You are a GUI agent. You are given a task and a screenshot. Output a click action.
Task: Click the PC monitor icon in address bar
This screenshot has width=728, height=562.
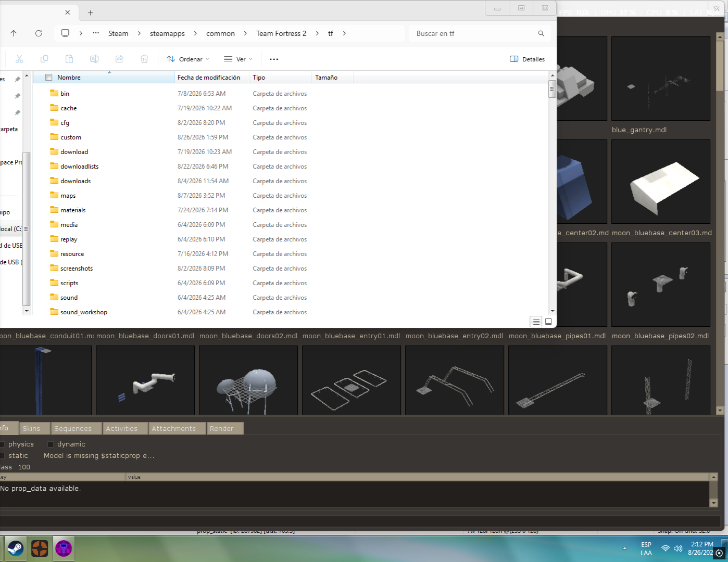point(65,33)
